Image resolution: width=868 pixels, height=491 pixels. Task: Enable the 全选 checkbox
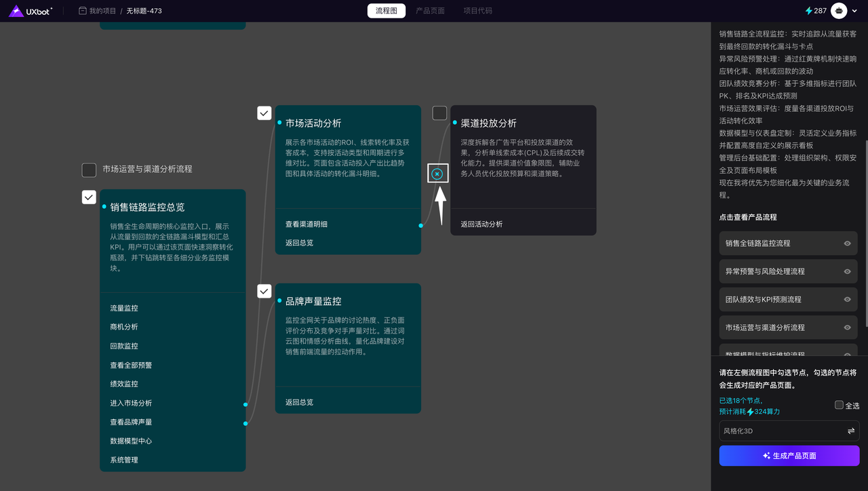[x=839, y=405]
